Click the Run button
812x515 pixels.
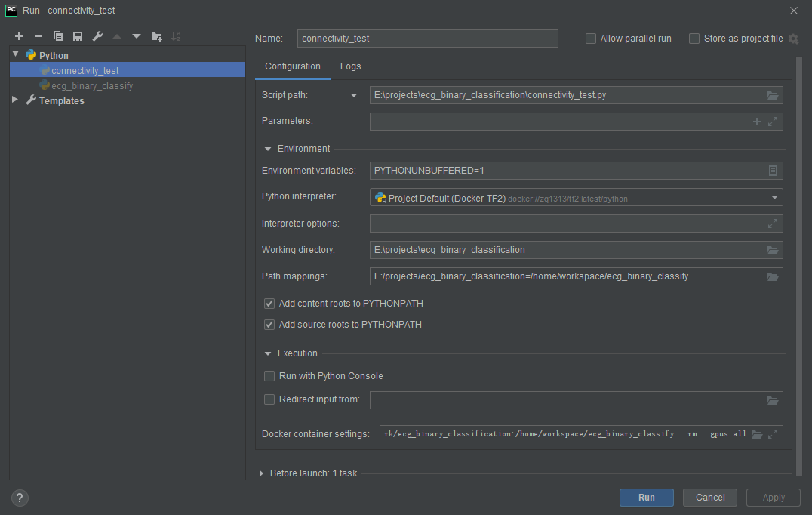(x=646, y=497)
